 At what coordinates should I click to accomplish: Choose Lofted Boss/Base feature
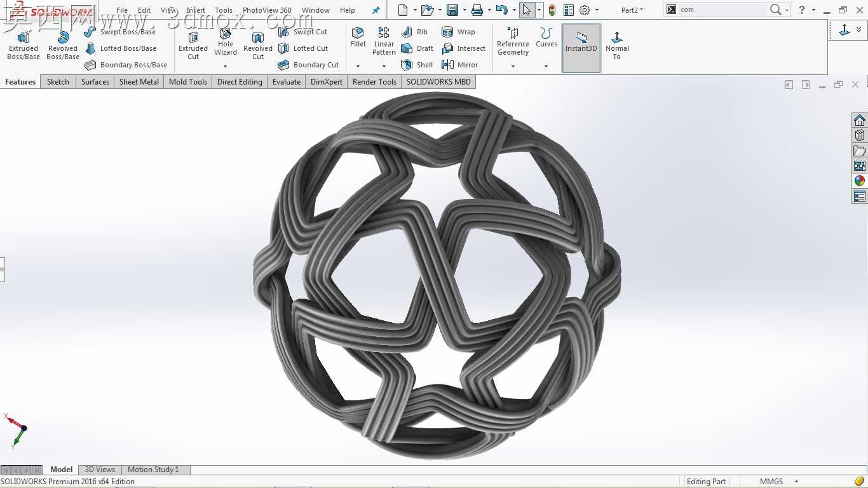tap(121, 48)
